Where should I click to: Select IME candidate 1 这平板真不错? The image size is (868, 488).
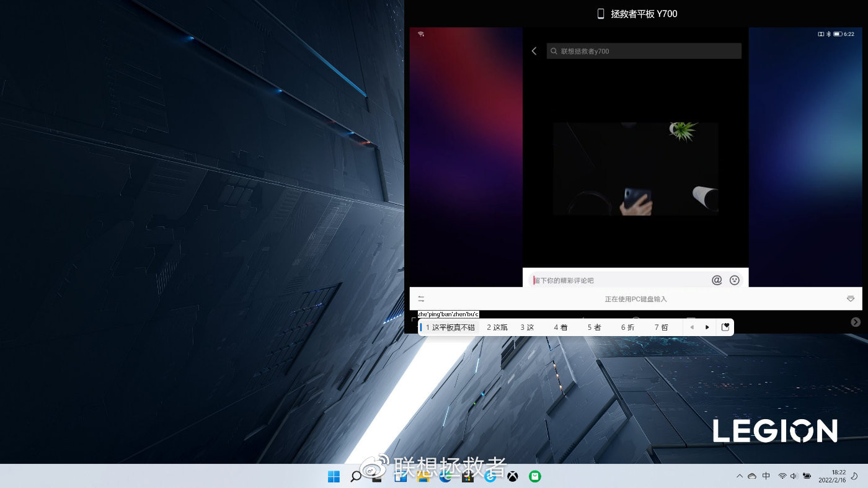450,327
